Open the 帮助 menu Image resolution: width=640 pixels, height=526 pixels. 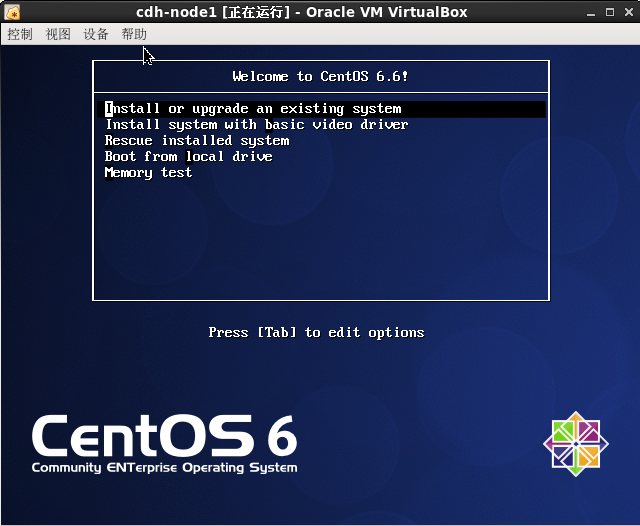(x=134, y=34)
